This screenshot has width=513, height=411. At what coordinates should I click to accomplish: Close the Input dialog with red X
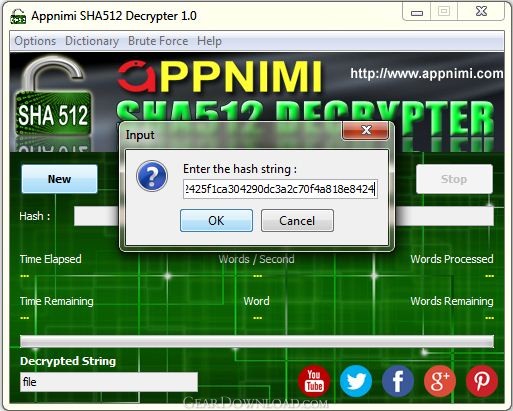pos(366,130)
